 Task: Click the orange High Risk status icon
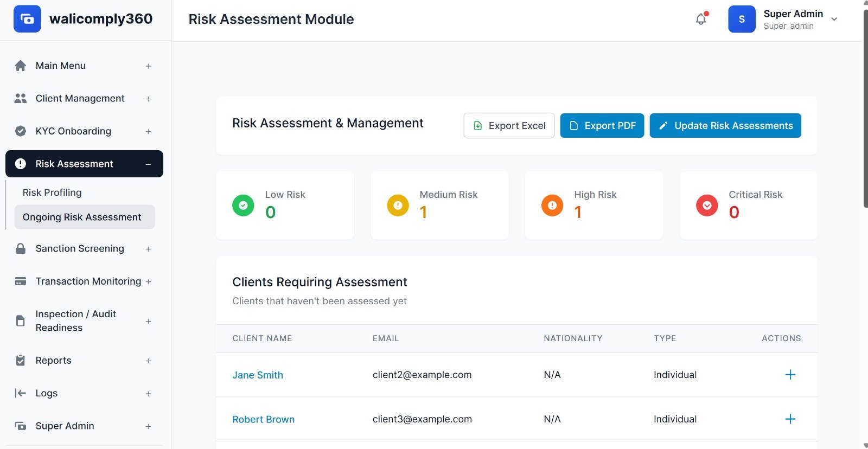552,206
